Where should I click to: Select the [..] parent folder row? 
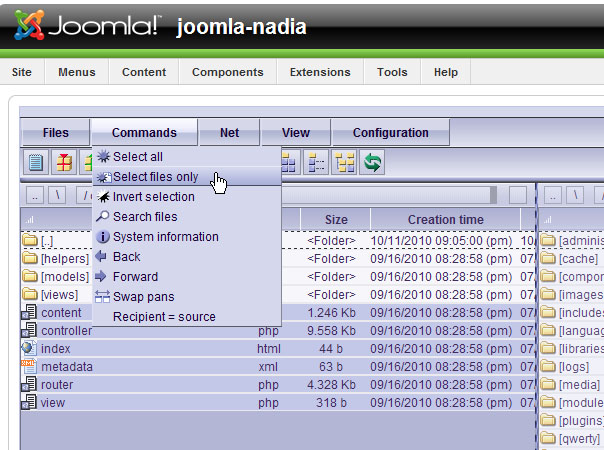278,240
